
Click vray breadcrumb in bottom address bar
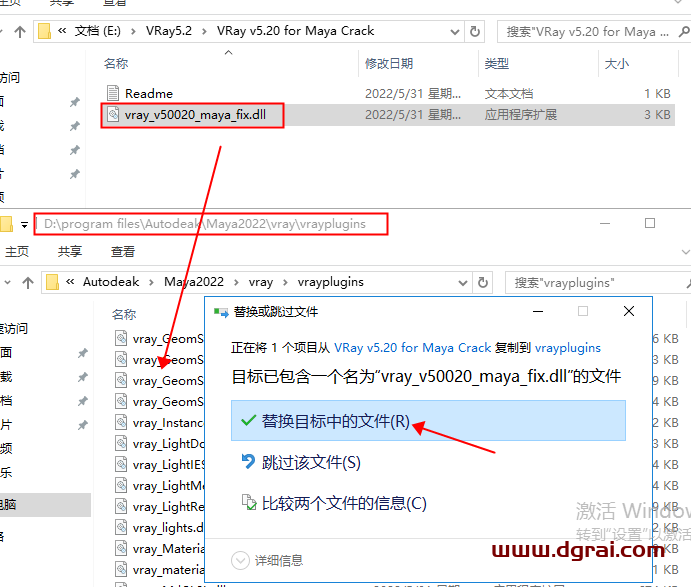261,282
